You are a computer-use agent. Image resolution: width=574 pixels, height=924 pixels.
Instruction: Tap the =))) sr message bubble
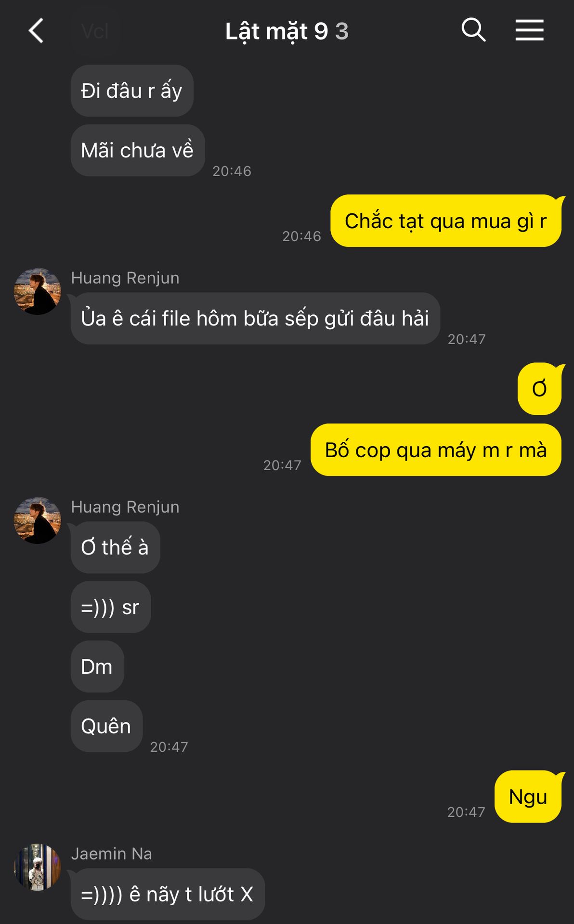tap(111, 607)
